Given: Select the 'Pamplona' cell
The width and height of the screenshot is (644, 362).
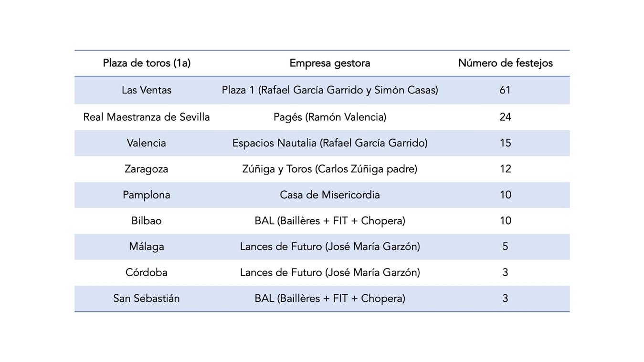Looking at the screenshot, I should (x=147, y=195).
